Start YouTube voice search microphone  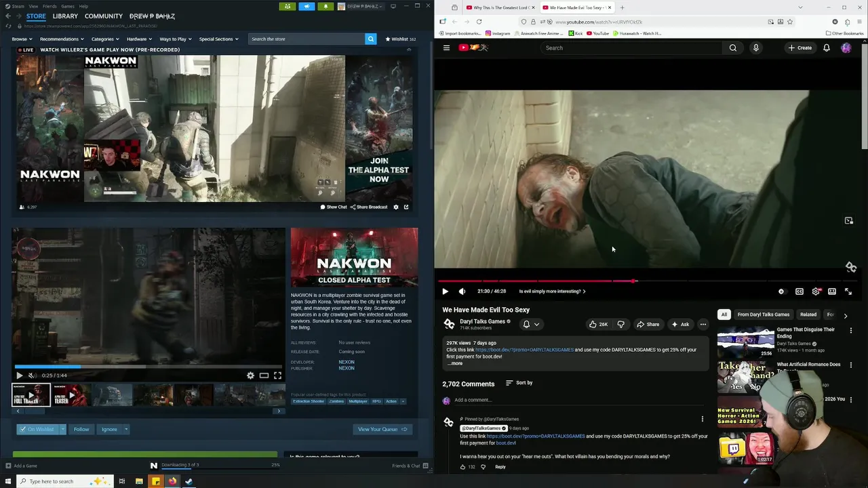[x=755, y=47]
